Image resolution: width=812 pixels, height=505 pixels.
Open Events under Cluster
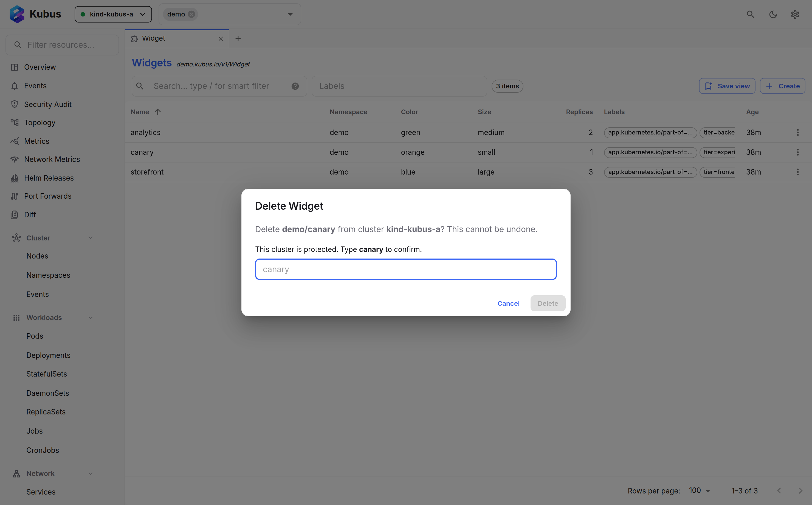pos(38,294)
